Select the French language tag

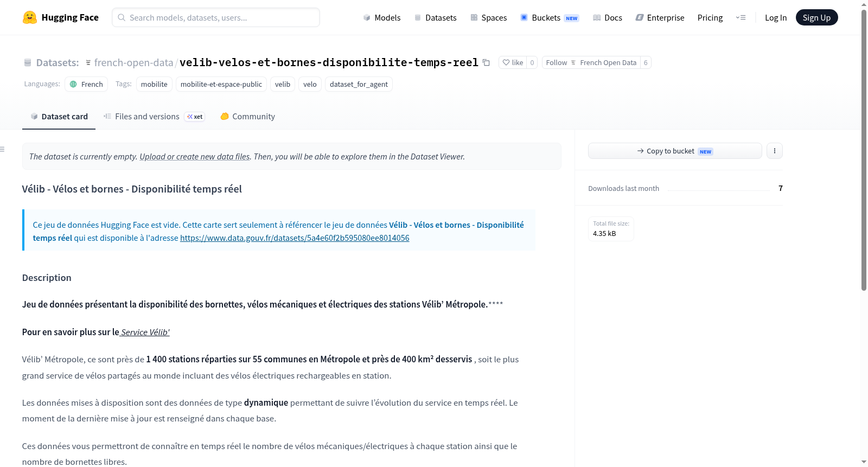(87, 84)
